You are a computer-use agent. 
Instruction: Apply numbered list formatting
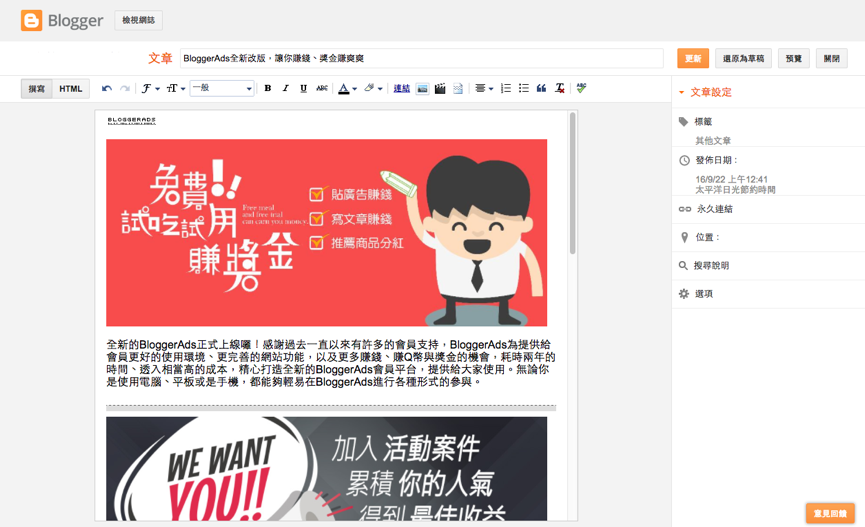(505, 88)
